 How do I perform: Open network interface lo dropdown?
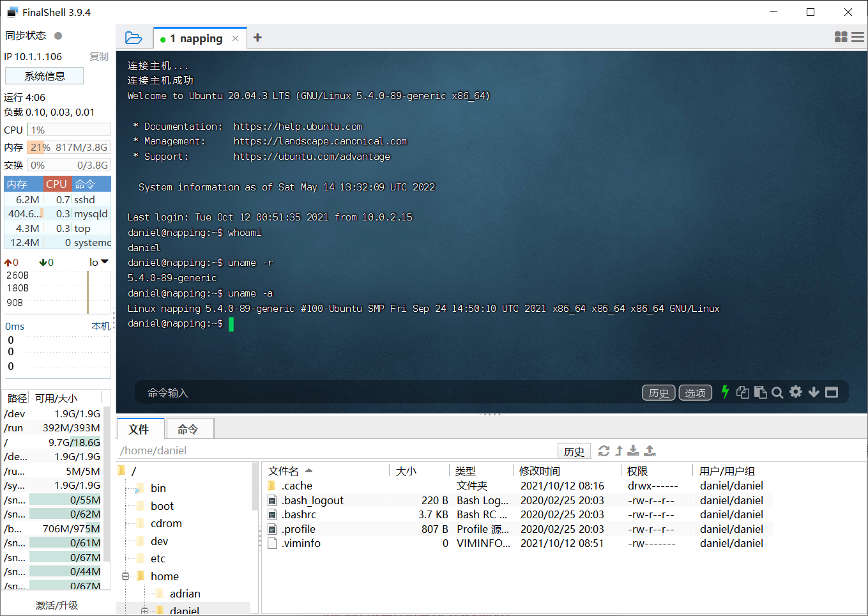99,262
